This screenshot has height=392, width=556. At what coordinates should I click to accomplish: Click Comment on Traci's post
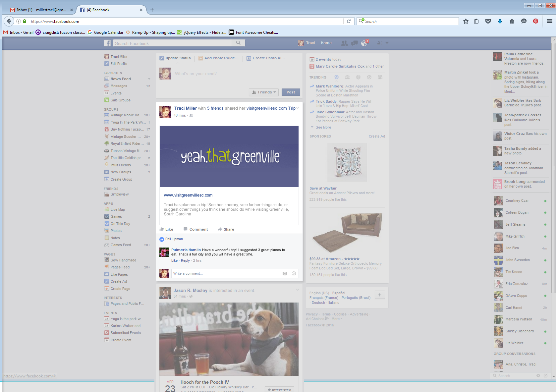click(x=196, y=229)
